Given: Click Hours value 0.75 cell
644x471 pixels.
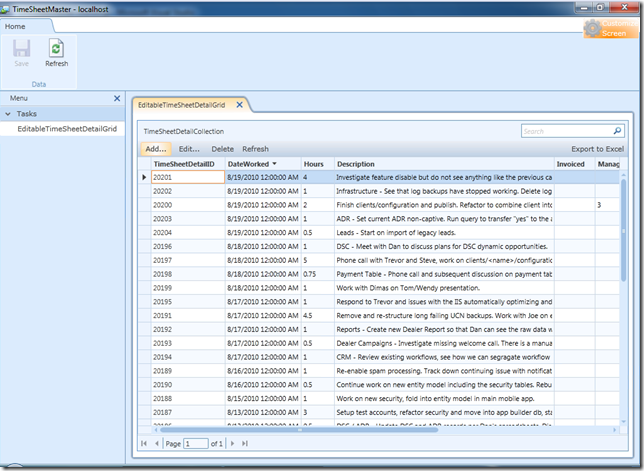Looking at the screenshot, I should coord(318,274).
